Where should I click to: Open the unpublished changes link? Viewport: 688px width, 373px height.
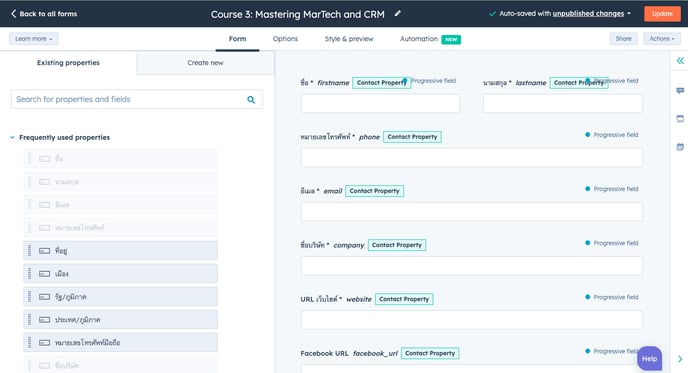[588, 14]
